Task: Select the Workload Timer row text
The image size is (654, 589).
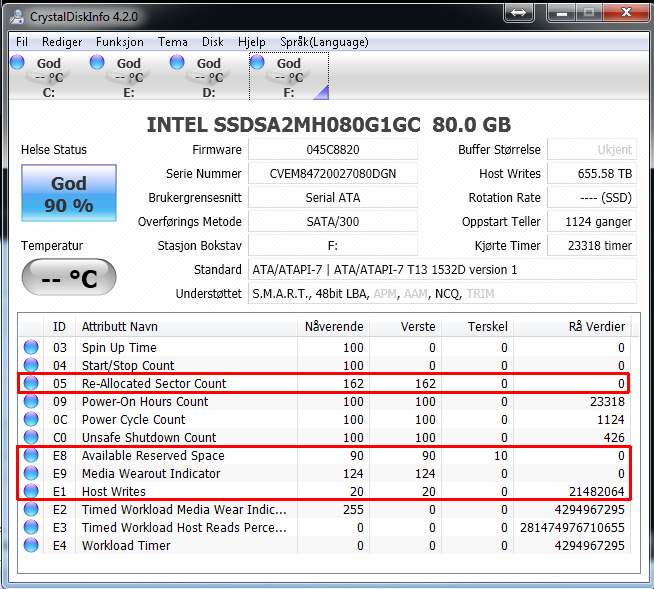Action: click(x=126, y=546)
